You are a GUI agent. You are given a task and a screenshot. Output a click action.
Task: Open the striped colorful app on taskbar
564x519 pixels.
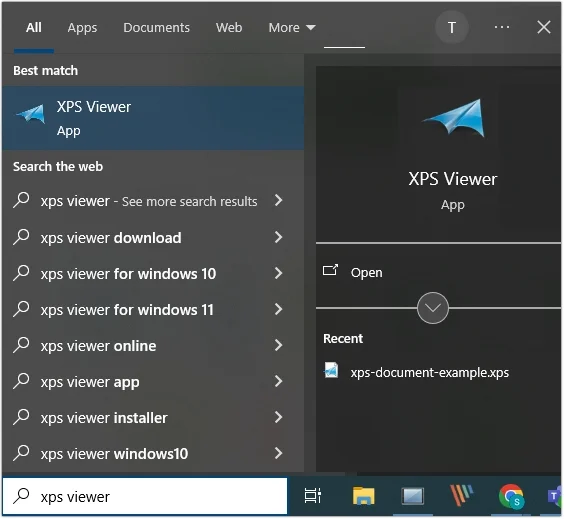pyautogui.click(x=461, y=496)
